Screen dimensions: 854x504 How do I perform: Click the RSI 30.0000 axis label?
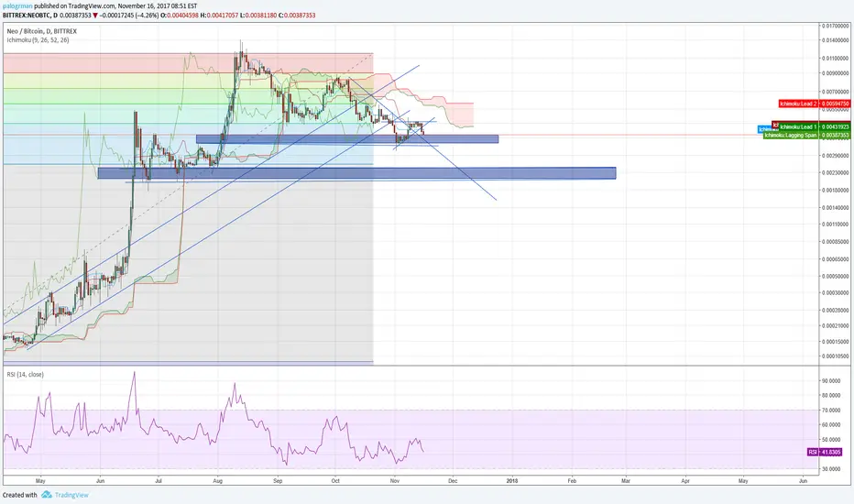point(831,468)
